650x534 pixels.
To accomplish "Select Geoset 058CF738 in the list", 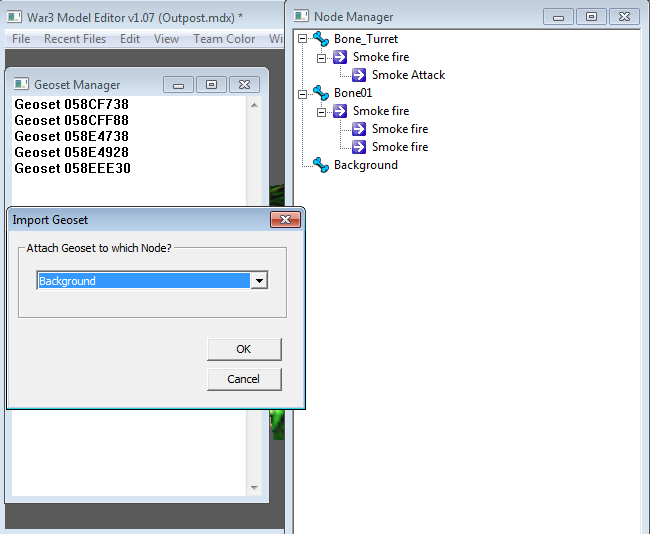I will [72, 104].
